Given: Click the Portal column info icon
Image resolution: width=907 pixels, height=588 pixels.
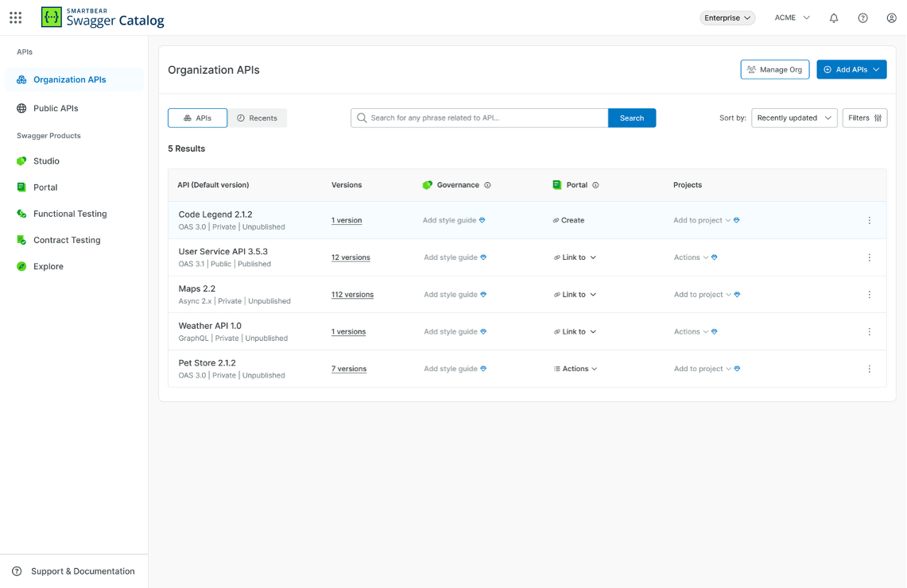Looking at the screenshot, I should (x=596, y=185).
